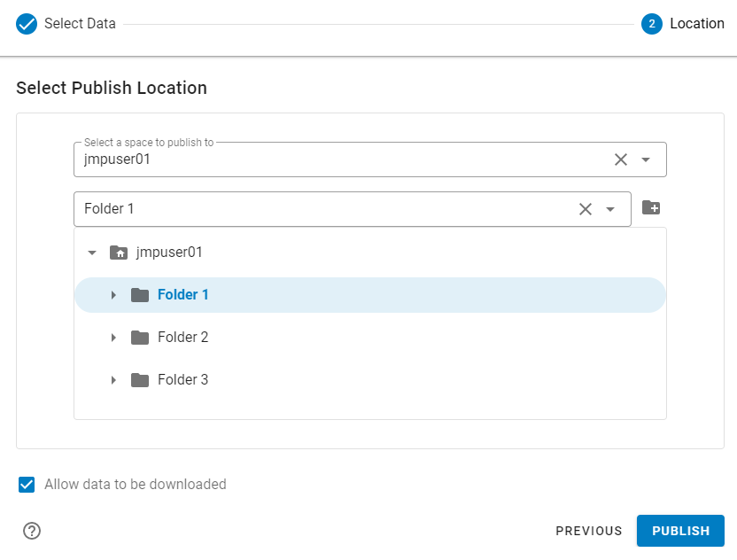Click the checkmark icon on Select Data step

point(26,24)
